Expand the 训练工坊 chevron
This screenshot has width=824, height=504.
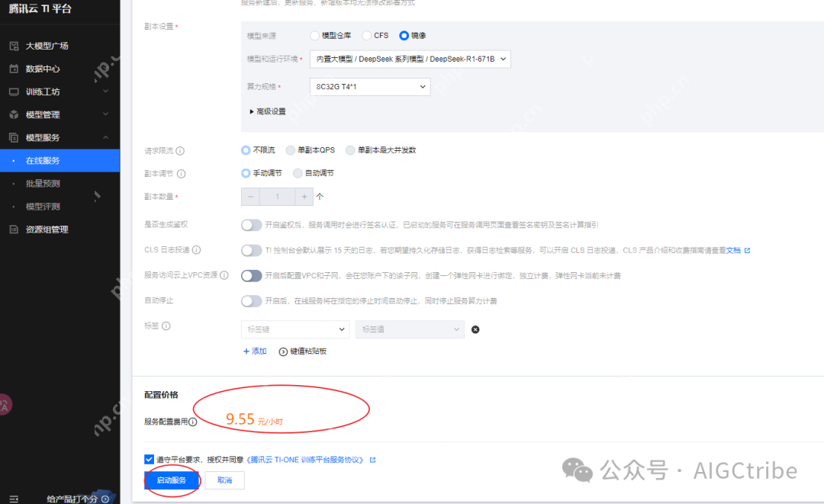[x=105, y=91]
